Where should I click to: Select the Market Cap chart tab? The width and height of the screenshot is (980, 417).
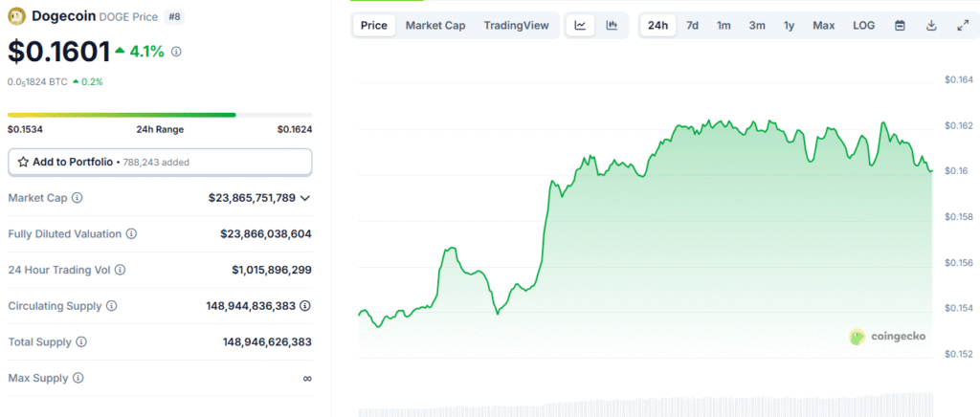coord(435,26)
